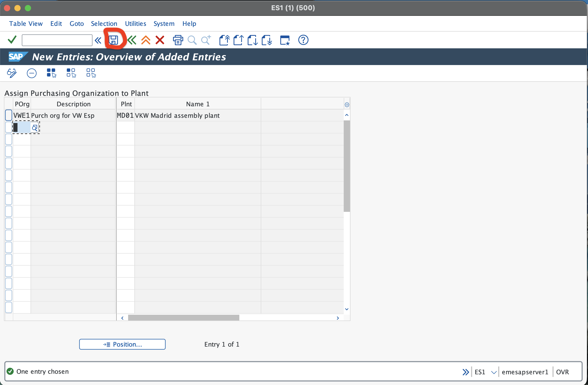Viewport: 588px width, 385px height.
Task: Click the Select Block icon
Action: coord(71,73)
